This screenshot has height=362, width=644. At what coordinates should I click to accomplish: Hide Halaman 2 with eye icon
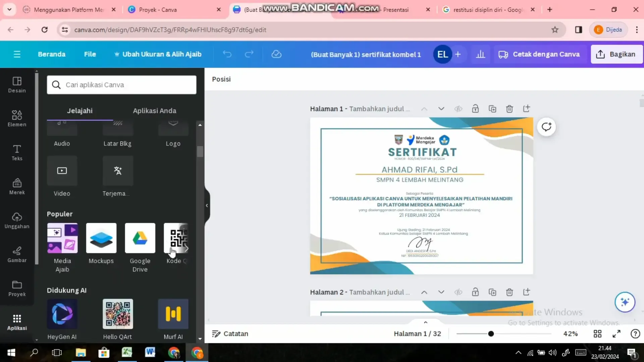click(458, 292)
